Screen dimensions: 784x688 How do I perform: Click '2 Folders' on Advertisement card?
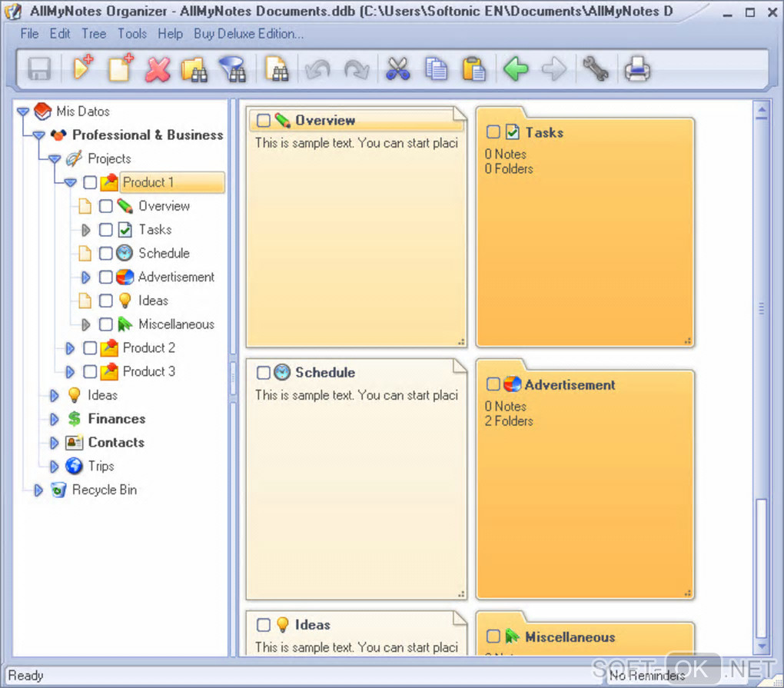509,421
